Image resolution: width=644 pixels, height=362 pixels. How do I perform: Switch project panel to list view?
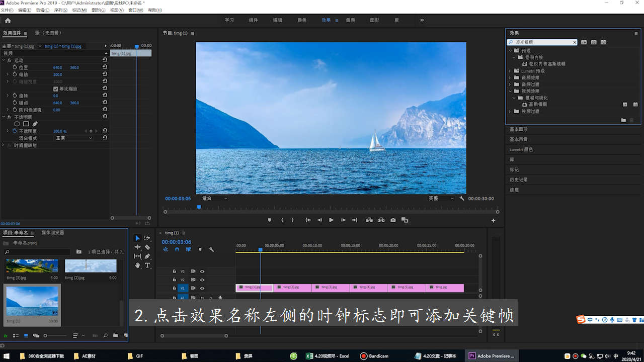pos(16,335)
